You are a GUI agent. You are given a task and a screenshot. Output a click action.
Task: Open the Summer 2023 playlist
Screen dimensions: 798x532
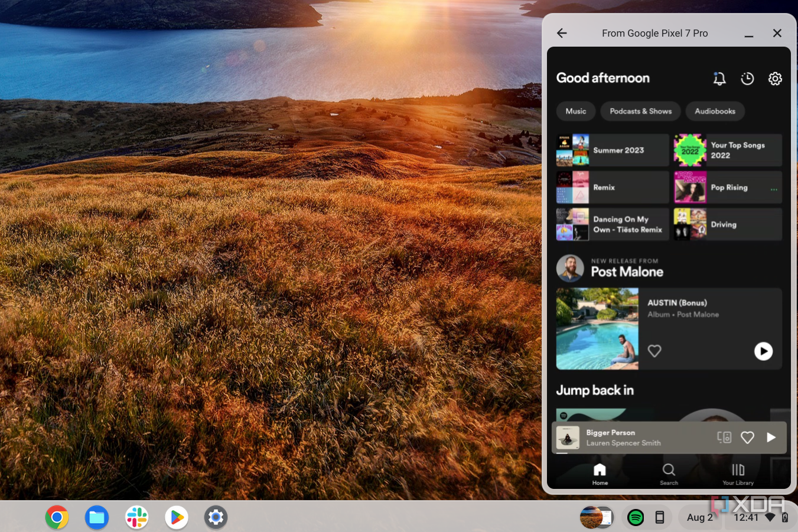613,150
